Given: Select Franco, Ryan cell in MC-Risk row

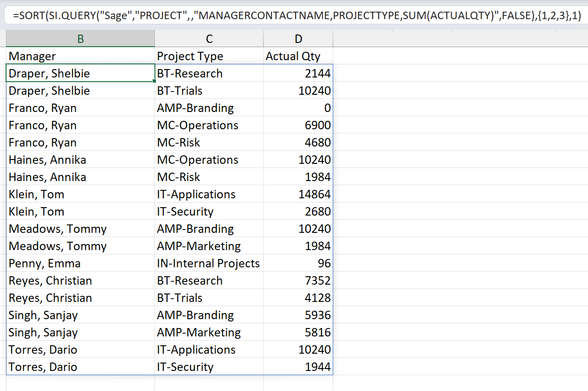Looking at the screenshot, I should 81,142.
